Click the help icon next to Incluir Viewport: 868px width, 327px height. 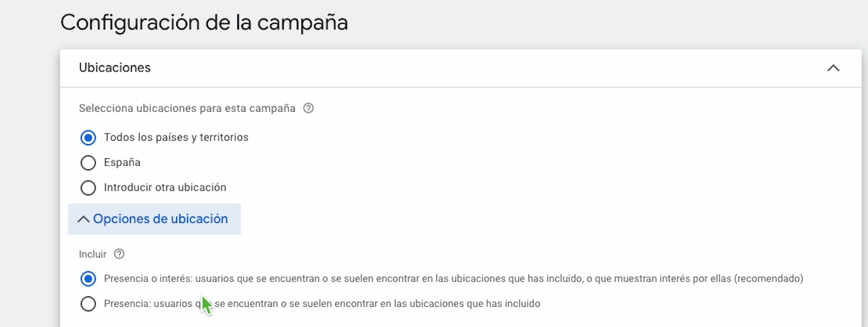[119, 254]
